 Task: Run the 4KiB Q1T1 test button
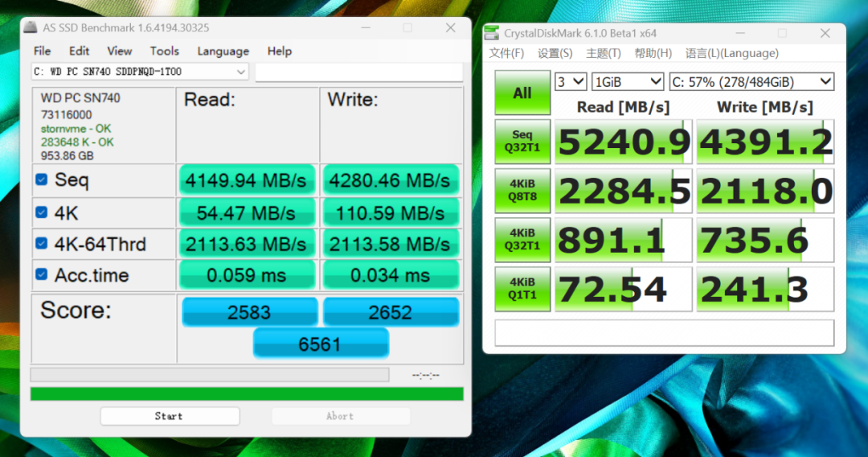click(522, 289)
